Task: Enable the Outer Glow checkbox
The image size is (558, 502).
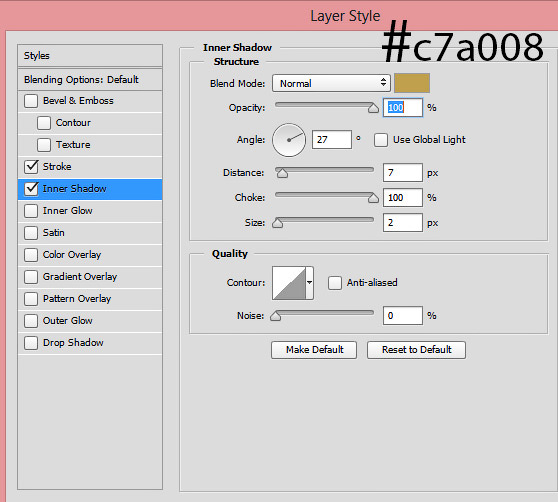Action: pos(31,321)
